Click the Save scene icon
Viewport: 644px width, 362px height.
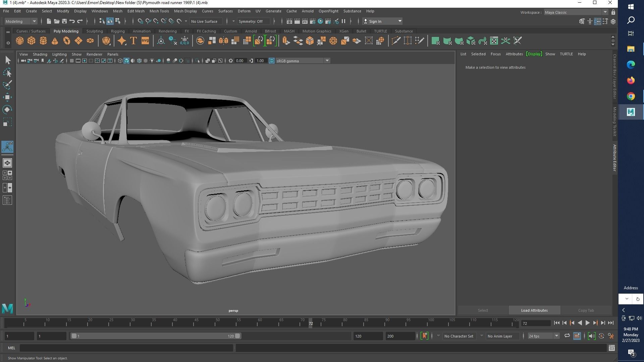64,21
